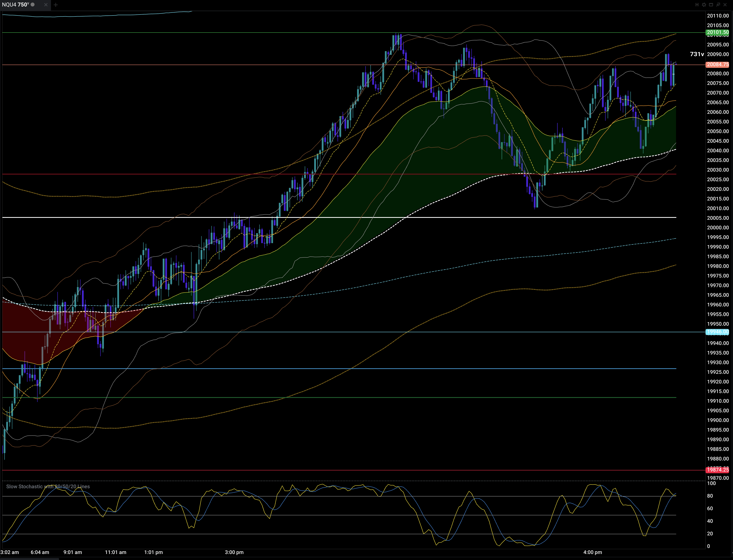Click the window layout rectangle icon
Image resolution: width=733 pixels, height=560 pixels.
coord(711,5)
